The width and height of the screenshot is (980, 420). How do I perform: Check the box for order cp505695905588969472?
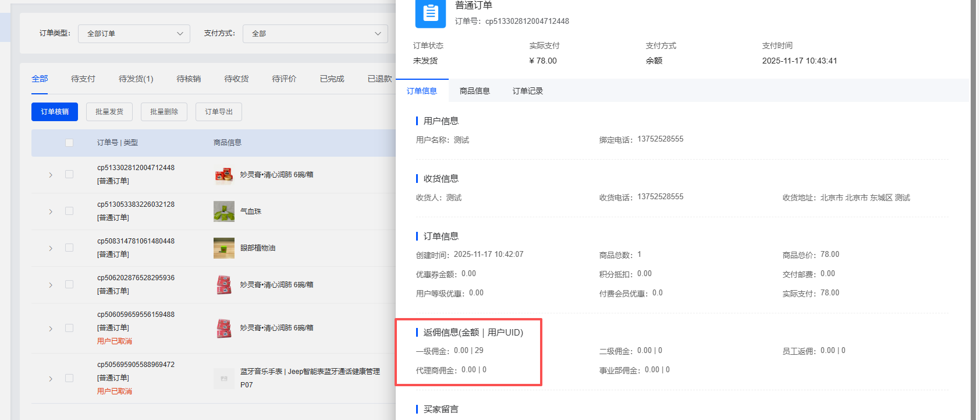(x=69, y=378)
